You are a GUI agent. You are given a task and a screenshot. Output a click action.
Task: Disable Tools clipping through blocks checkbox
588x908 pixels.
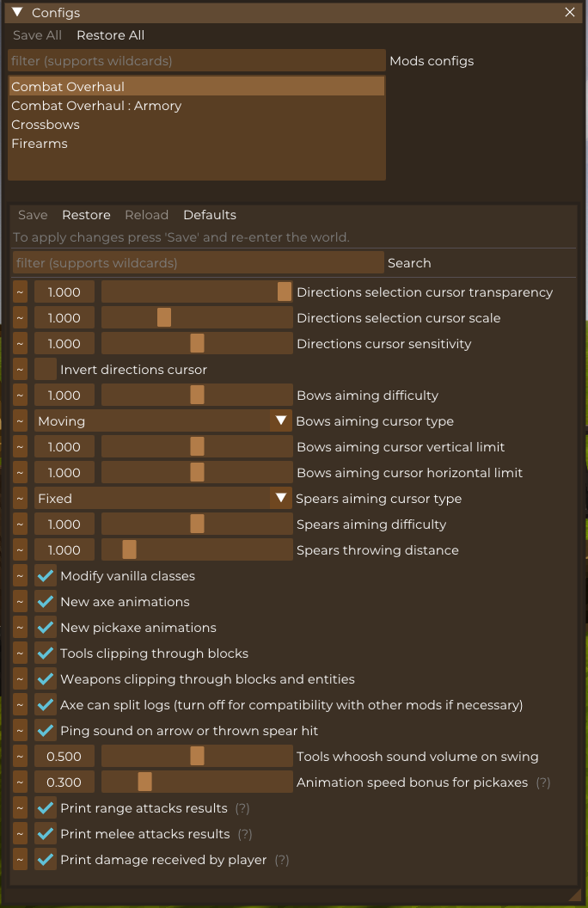click(x=46, y=653)
